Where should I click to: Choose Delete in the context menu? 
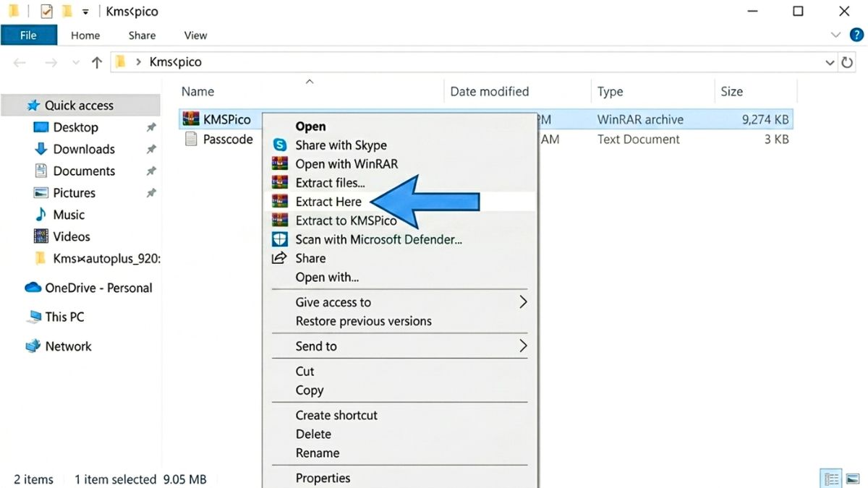click(313, 434)
